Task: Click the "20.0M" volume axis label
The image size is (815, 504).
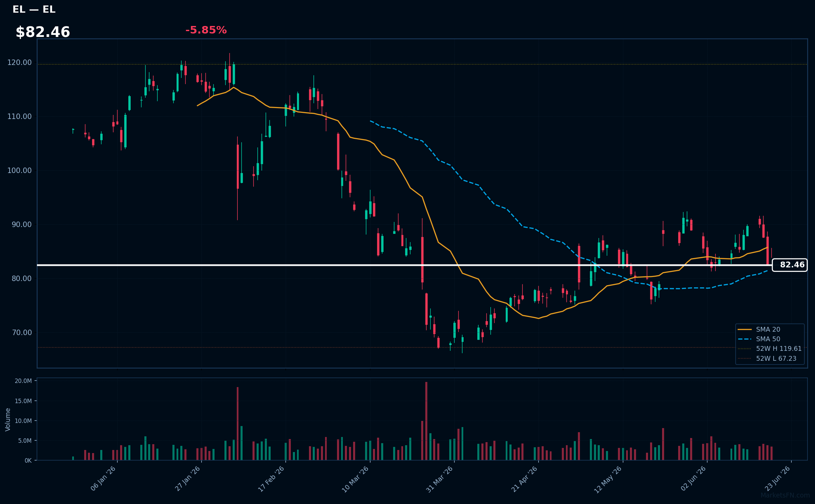Action: (x=23, y=381)
